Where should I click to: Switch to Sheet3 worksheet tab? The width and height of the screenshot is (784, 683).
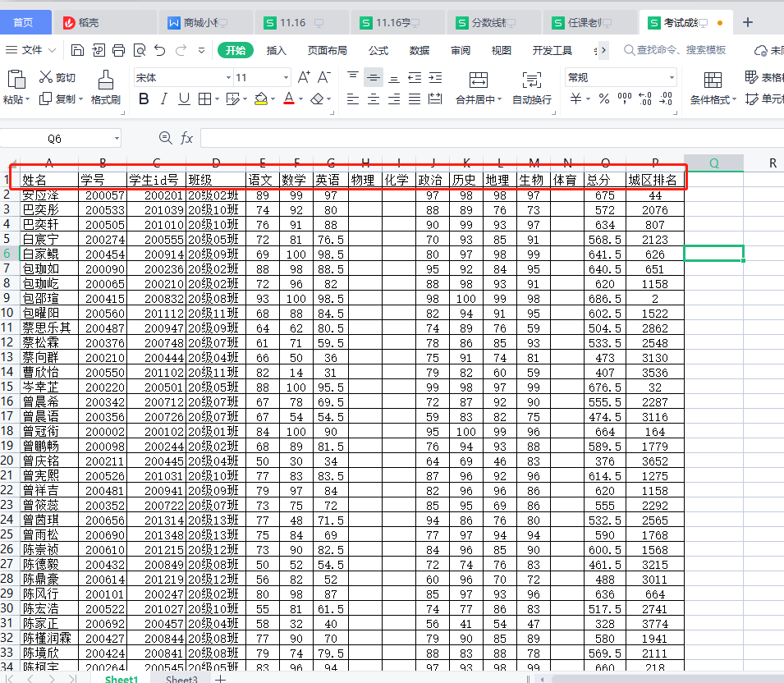point(181,679)
